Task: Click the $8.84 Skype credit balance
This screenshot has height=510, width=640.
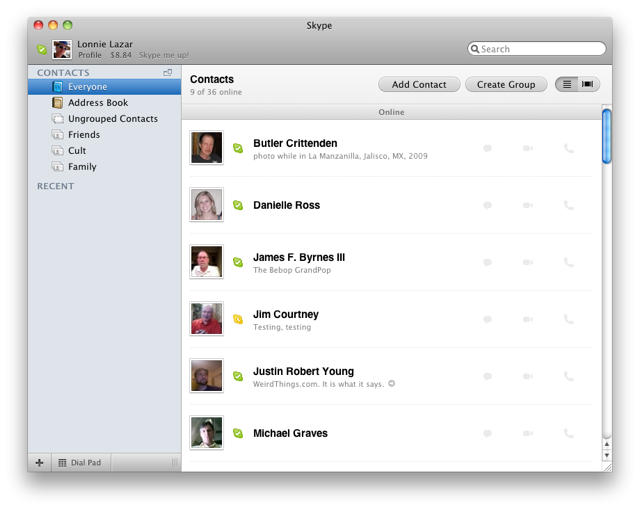Action: coord(121,55)
